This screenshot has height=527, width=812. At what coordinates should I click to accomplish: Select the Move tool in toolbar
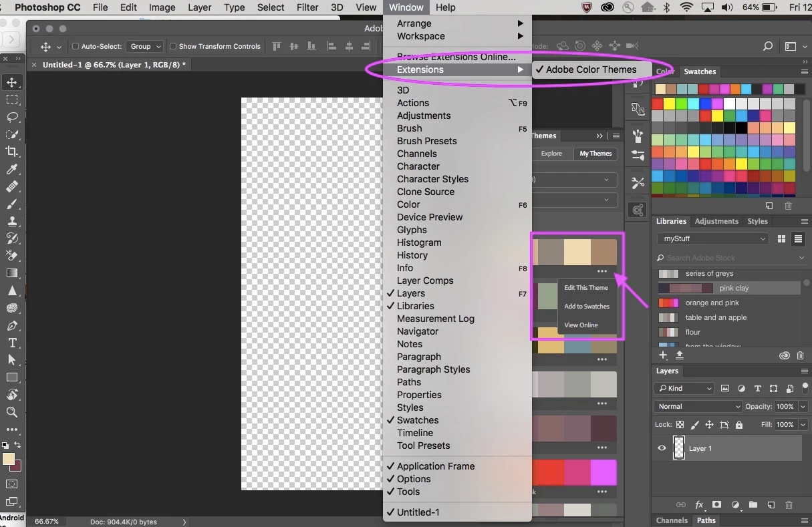pos(12,82)
